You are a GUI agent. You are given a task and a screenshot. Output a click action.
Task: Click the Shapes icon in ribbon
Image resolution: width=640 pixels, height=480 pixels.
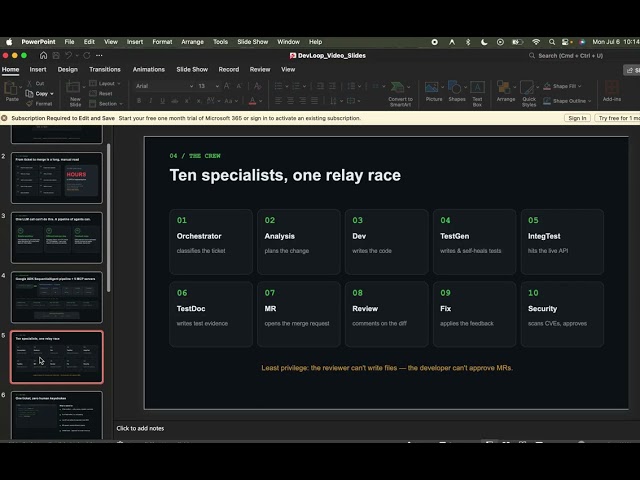pyautogui.click(x=455, y=87)
